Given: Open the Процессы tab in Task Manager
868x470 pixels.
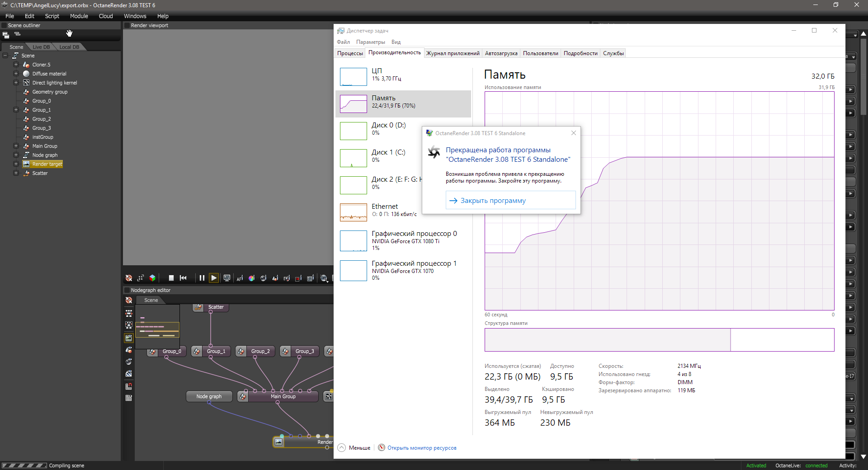Looking at the screenshot, I should point(350,53).
